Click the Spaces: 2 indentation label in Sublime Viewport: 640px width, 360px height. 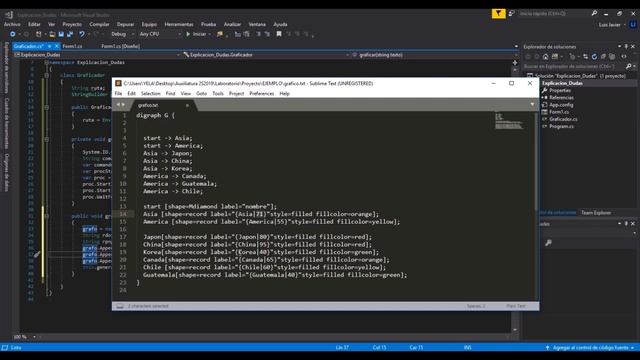[476, 306]
